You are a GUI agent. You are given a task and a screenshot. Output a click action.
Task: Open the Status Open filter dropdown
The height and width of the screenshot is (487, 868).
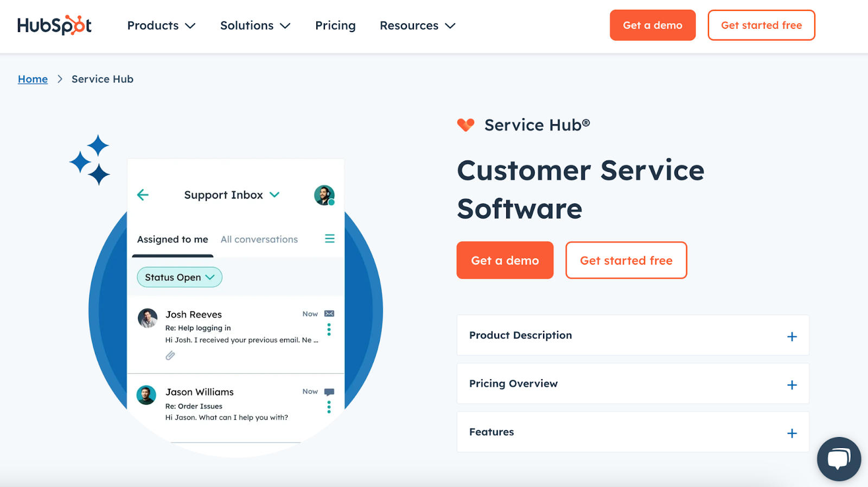pyautogui.click(x=180, y=277)
